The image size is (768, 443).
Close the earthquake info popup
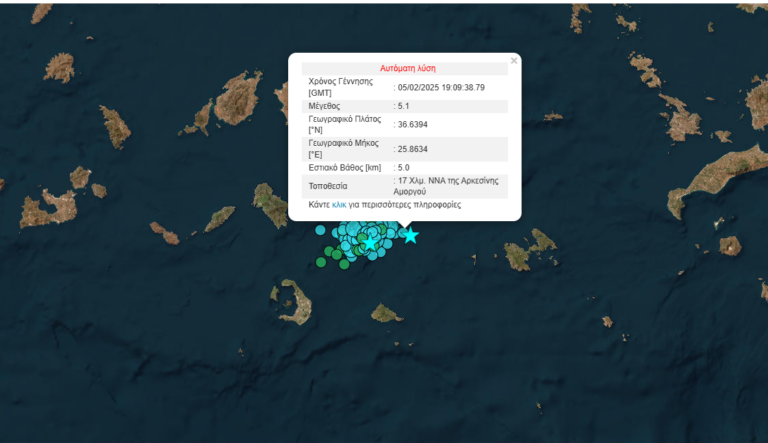pyautogui.click(x=514, y=61)
